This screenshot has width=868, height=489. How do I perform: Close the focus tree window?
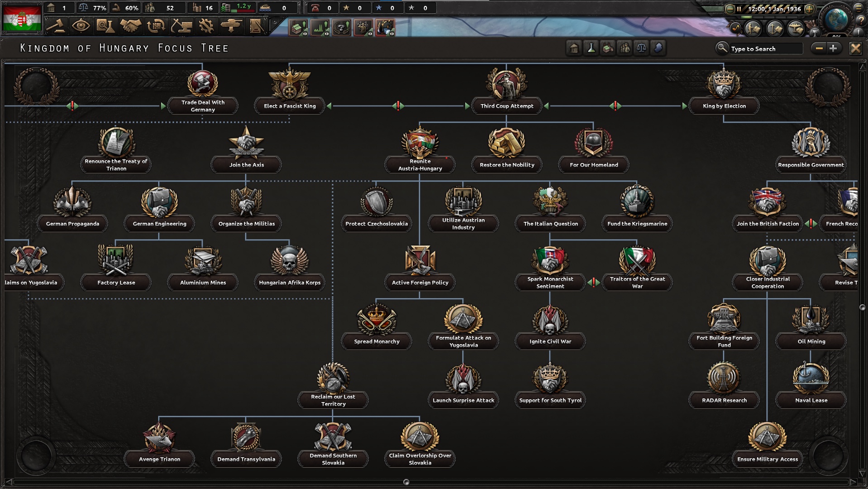[855, 48]
